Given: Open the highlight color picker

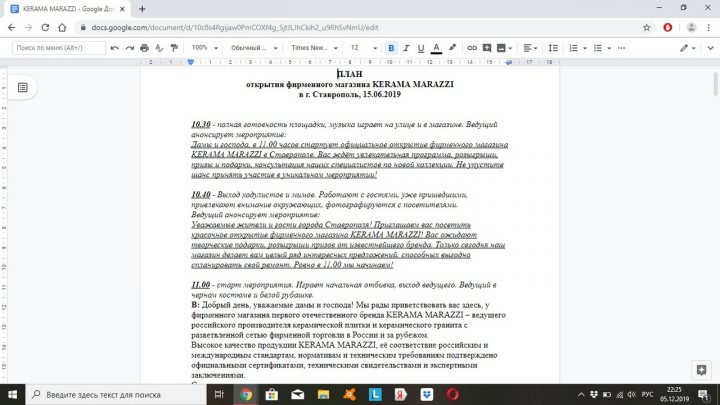Looking at the screenshot, I should point(452,48).
